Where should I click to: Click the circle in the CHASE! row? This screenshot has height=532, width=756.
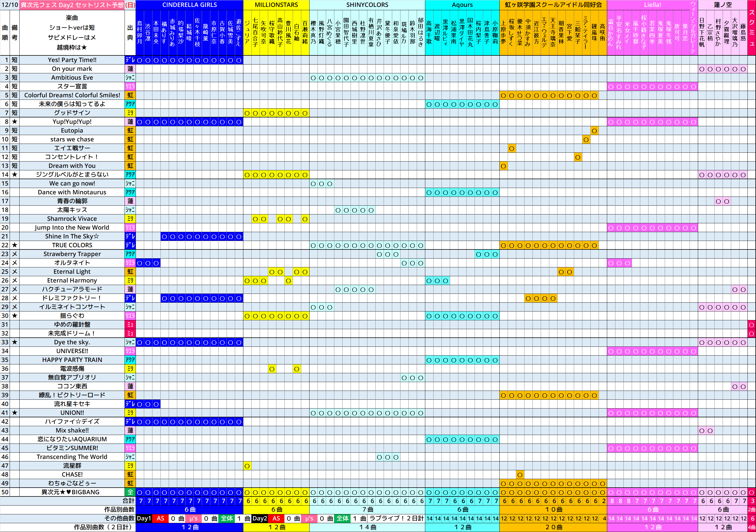[x=520, y=475]
